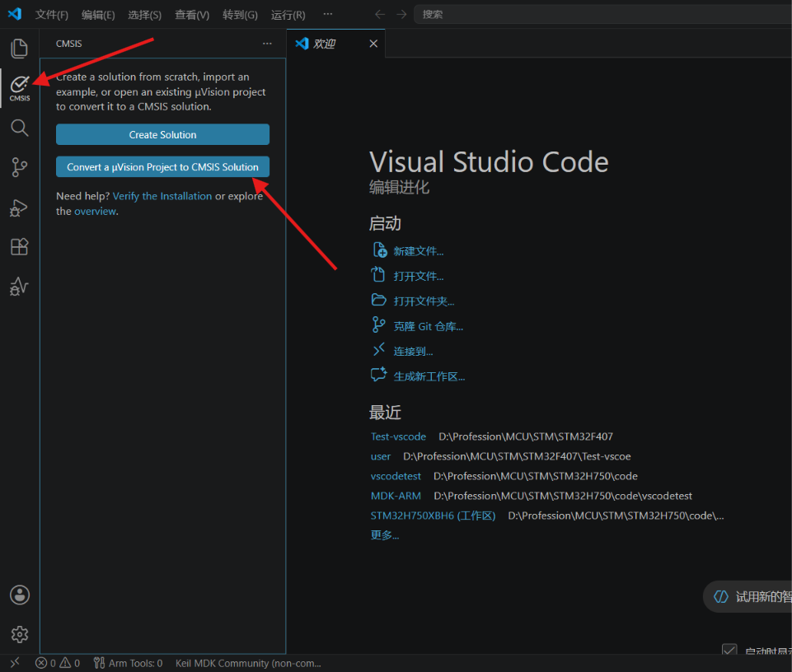Show errors and warnings in status bar
The width and height of the screenshot is (792, 672).
coord(58,663)
